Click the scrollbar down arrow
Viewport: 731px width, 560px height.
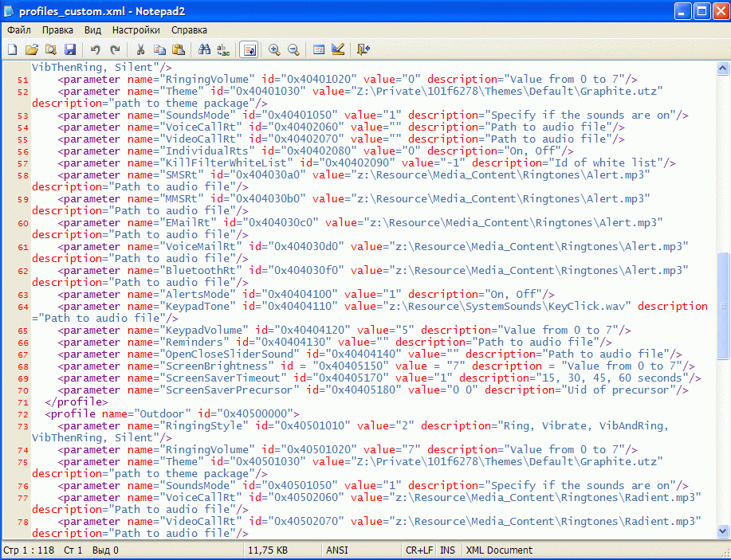point(722,531)
